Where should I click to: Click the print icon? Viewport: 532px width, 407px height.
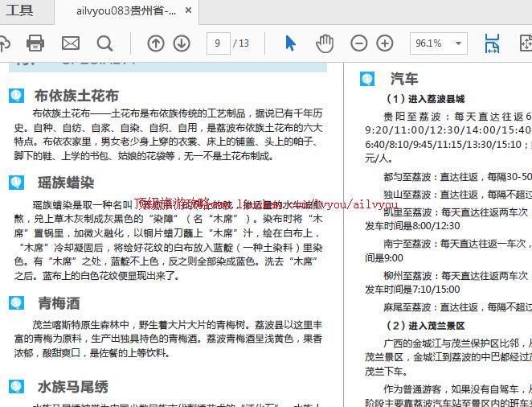35,43
